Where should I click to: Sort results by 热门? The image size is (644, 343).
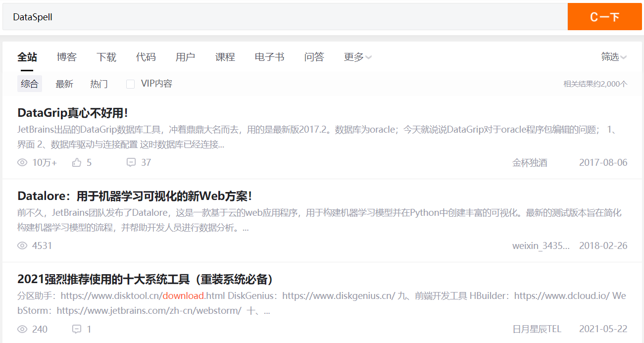click(99, 84)
